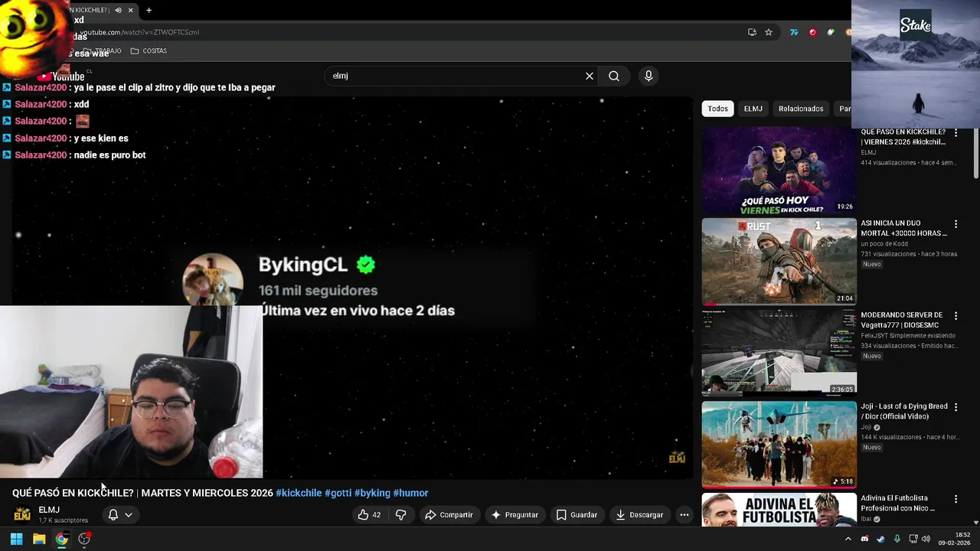This screenshot has width=980, height=551.
Task: Open Google Chrome on the taskbar
Action: 61,539
